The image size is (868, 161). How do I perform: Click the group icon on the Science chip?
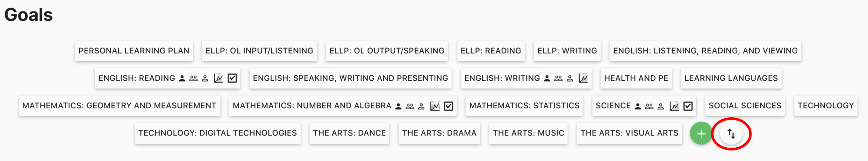coord(649,106)
